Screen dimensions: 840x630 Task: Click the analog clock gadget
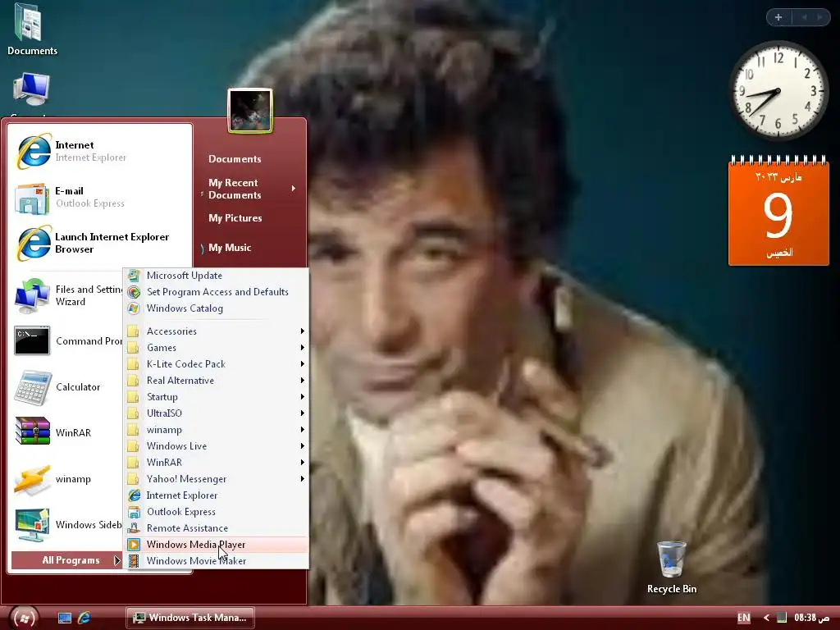click(x=778, y=90)
